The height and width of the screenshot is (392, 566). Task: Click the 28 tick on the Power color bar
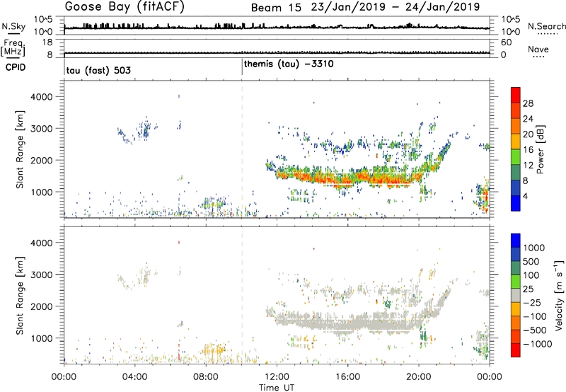pyautogui.click(x=528, y=103)
